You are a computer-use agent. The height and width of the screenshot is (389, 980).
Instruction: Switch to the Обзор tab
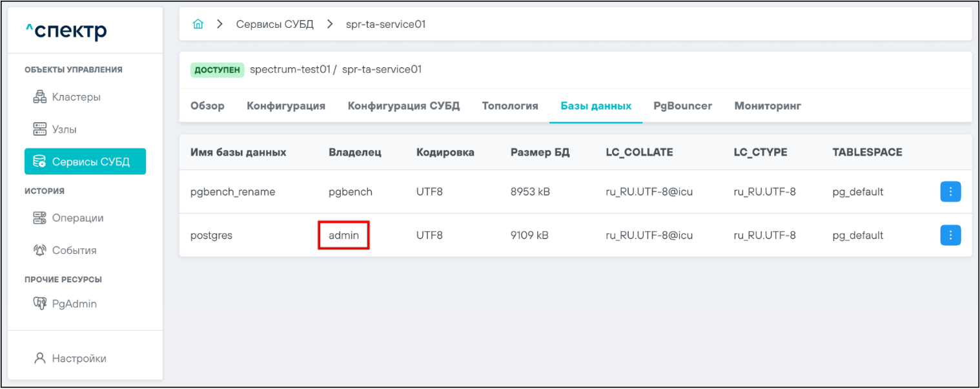click(x=207, y=106)
